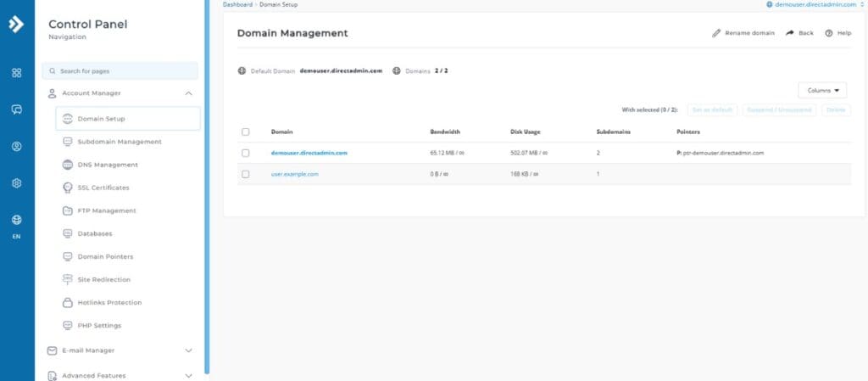Open Subdomain Management in the sidebar
This screenshot has height=381, width=868.
[x=119, y=142]
